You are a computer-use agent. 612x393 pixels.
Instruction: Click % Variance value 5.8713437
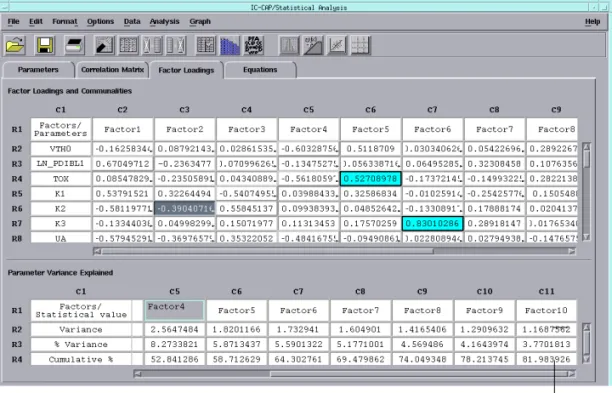[237, 344]
